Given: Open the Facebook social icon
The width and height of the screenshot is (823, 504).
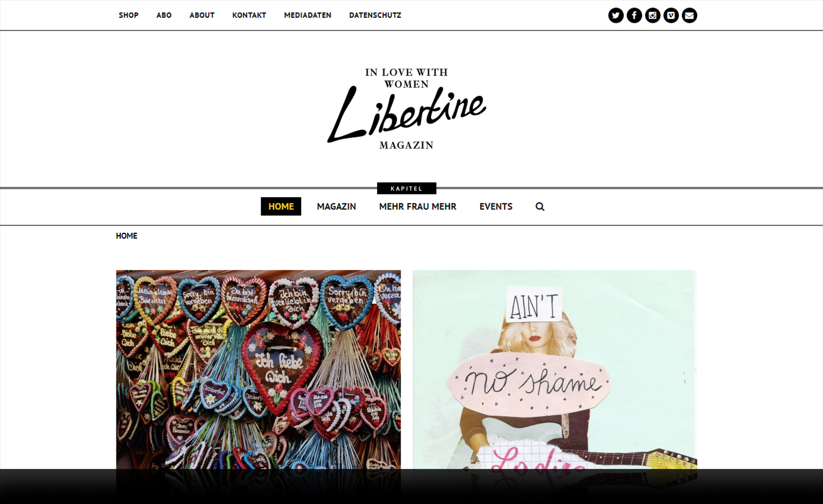Looking at the screenshot, I should coord(634,15).
